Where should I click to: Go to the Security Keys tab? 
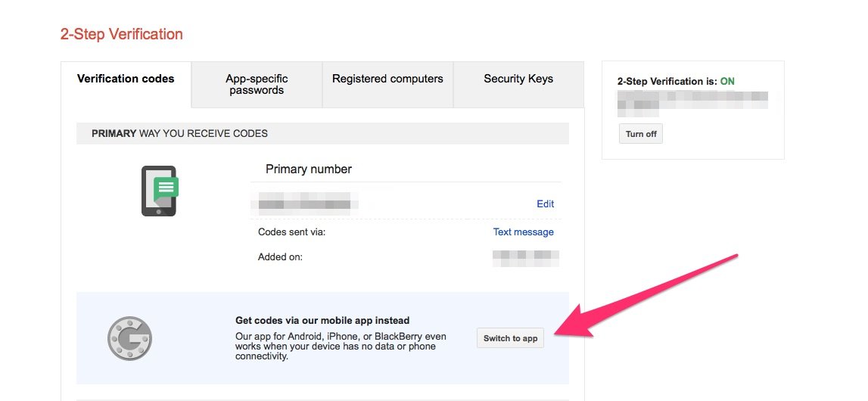pos(518,79)
